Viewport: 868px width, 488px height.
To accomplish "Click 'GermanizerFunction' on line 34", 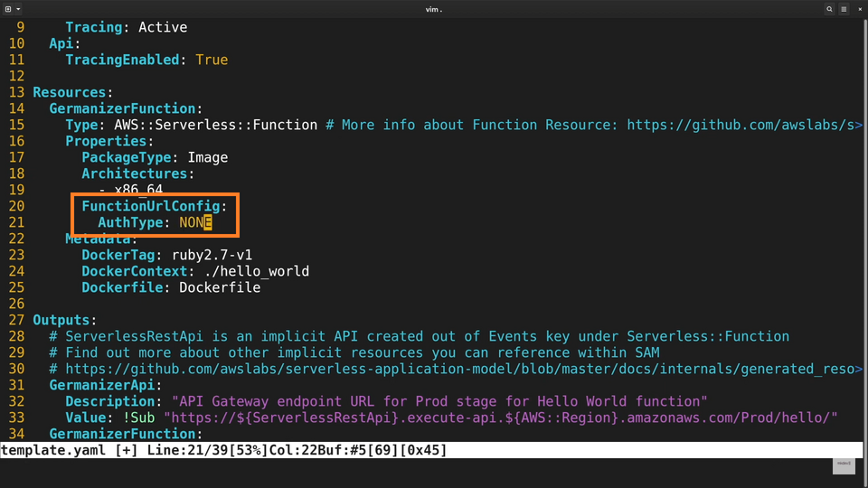I will pyautogui.click(x=122, y=434).
